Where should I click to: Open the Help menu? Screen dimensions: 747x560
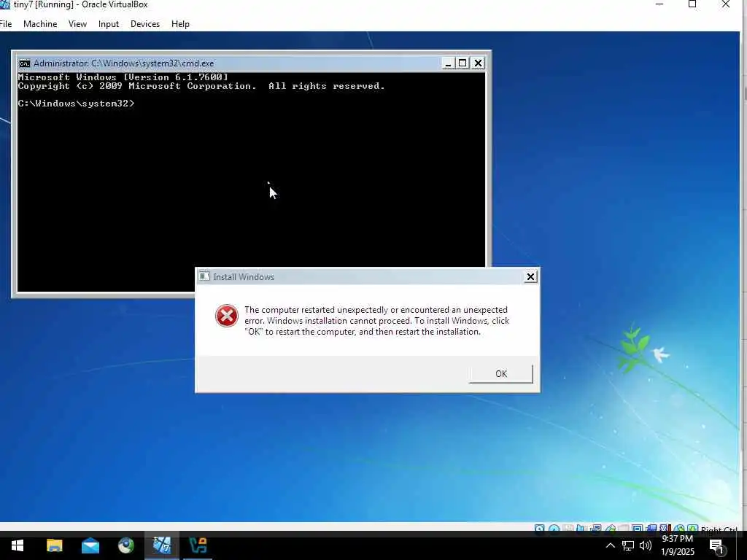[x=180, y=24]
